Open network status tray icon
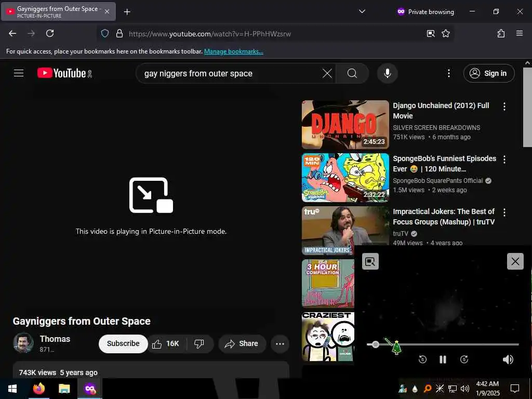 pyautogui.click(x=453, y=389)
